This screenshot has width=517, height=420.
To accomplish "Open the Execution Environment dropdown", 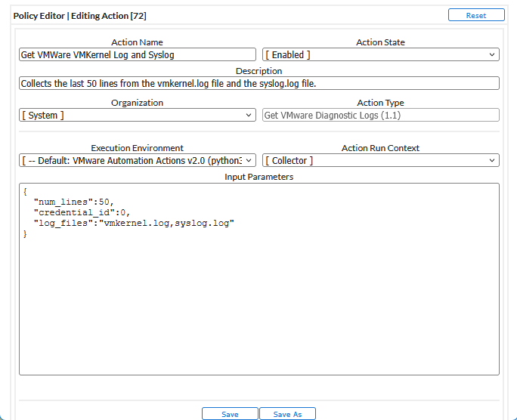I will tap(138, 160).
